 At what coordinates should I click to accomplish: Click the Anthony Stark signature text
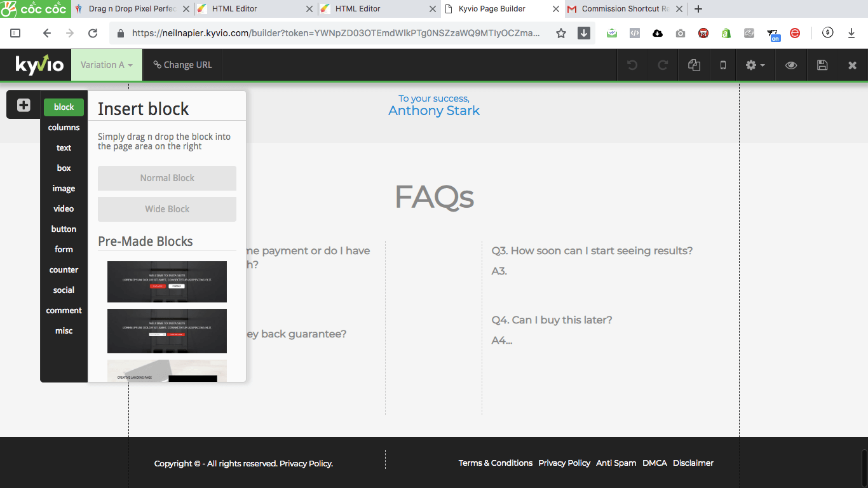click(434, 111)
